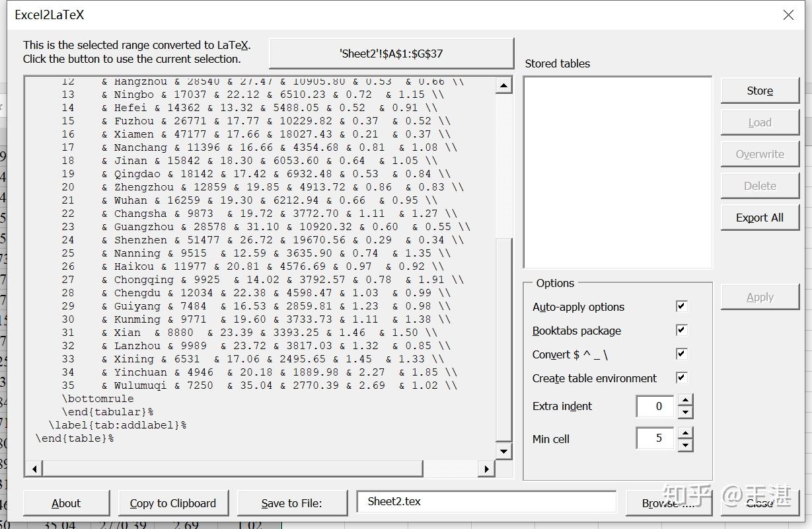Viewport: 812px width, 529px height.
Task: Decrease Min cell with down arrow
Action: tap(685, 444)
